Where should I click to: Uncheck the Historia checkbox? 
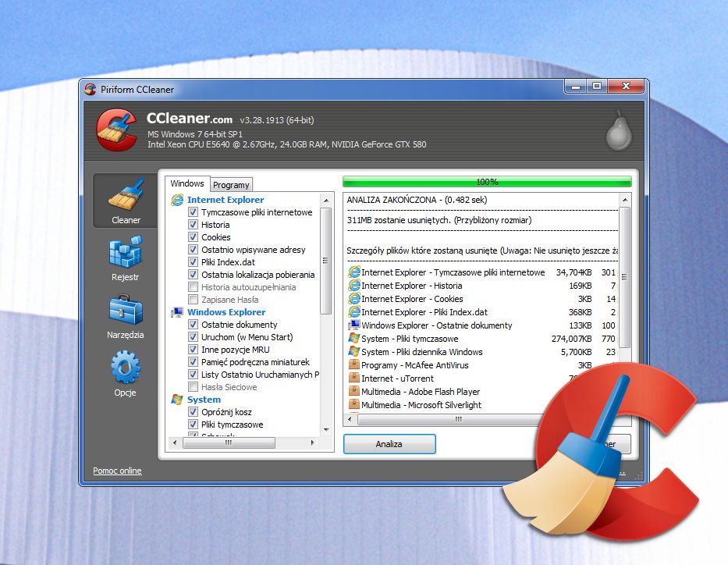click(194, 225)
